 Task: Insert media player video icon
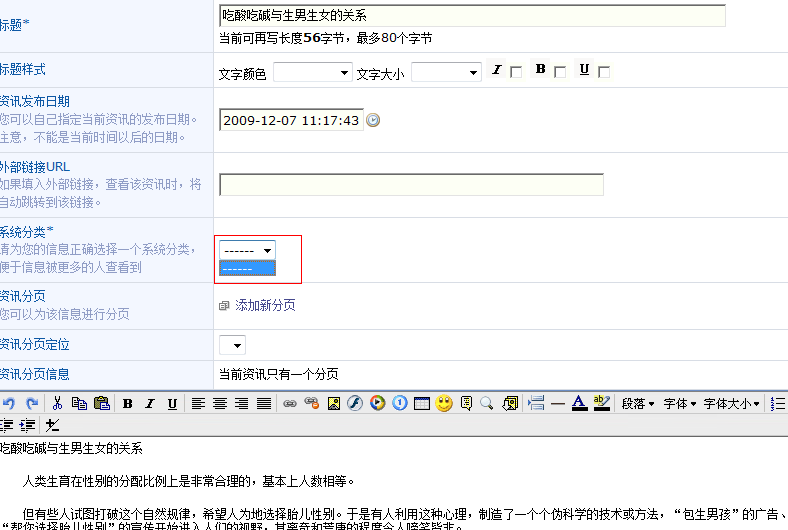[x=377, y=403]
